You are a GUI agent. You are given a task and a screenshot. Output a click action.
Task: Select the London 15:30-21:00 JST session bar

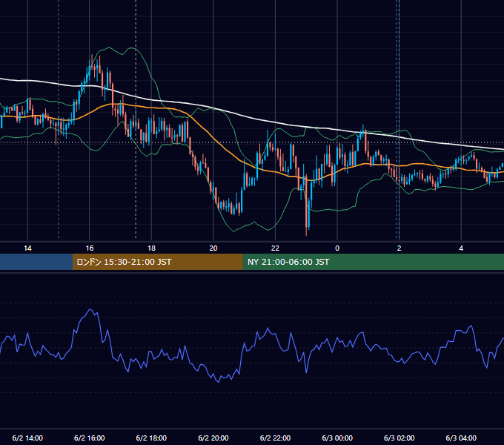tap(157, 262)
